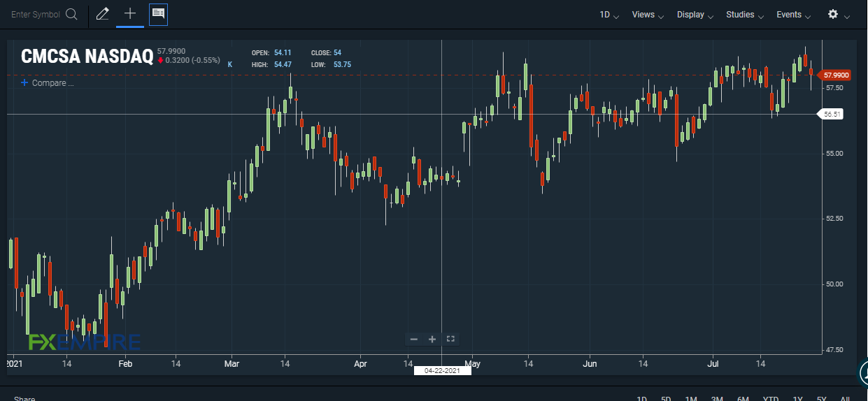The width and height of the screenshot is (868, 401).
Task: Click the Feb label on time axis
Action: point(125,363)
